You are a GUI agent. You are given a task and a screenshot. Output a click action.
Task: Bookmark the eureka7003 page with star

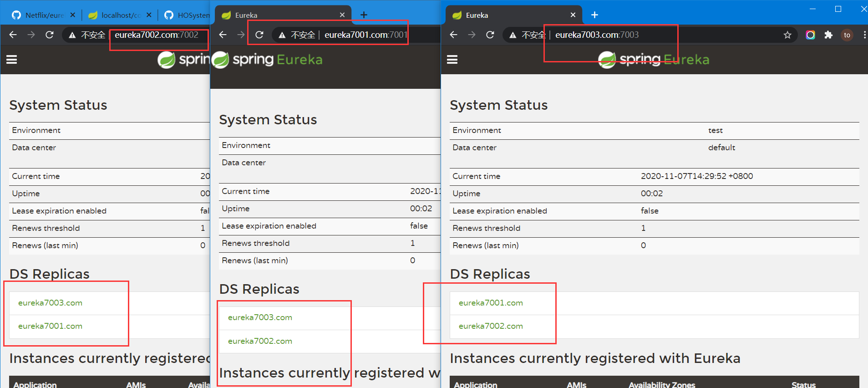(787, 35)
